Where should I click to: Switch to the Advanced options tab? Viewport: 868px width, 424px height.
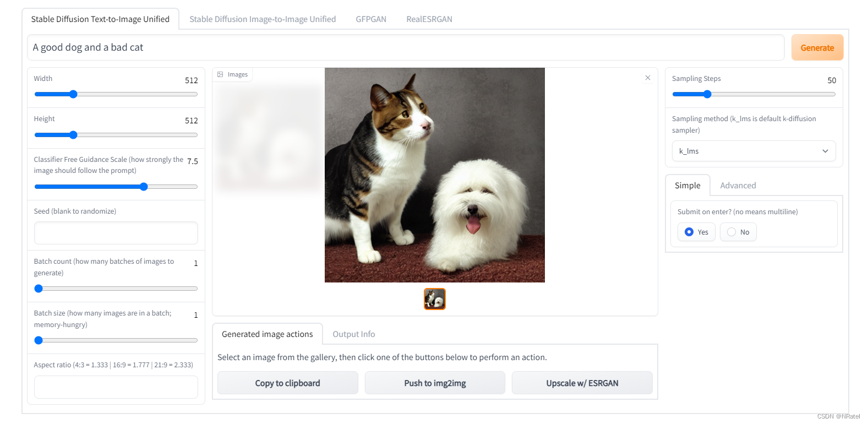coord(738,186)
